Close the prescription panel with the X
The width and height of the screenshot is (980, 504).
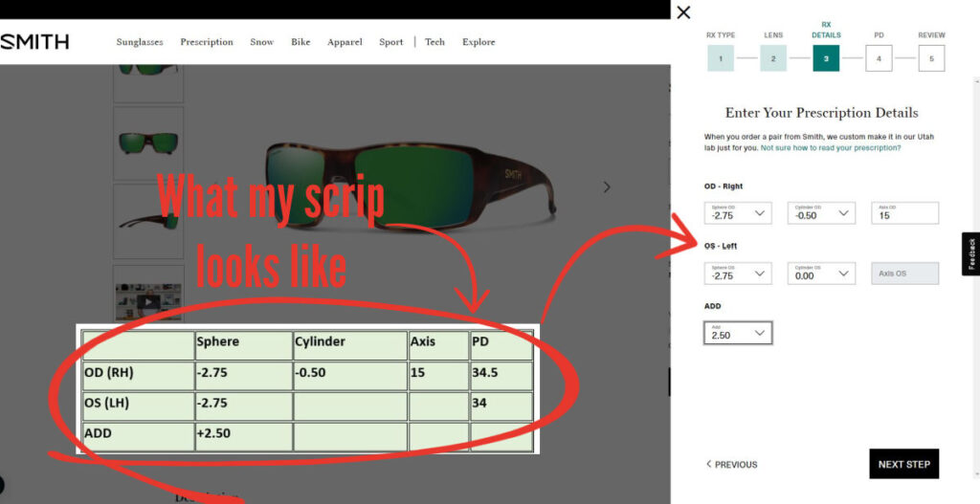[x=683, y=12]
